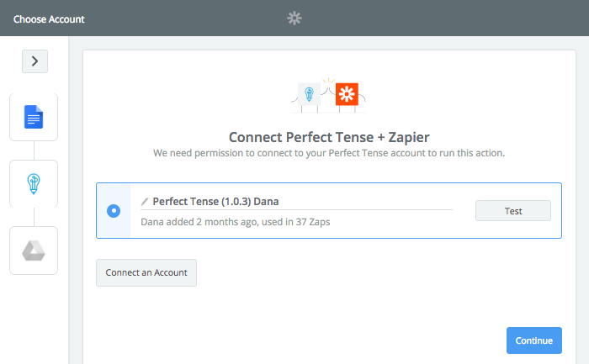Click the Connect an Account button
Image resolution: width=589 pixels, height=364 pixels.
(146, 273)
